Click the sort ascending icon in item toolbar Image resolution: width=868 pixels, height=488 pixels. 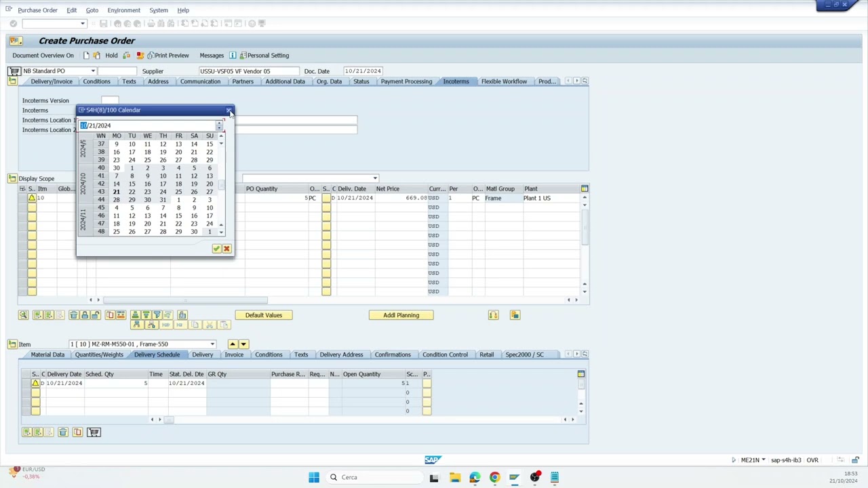point(135,315)
